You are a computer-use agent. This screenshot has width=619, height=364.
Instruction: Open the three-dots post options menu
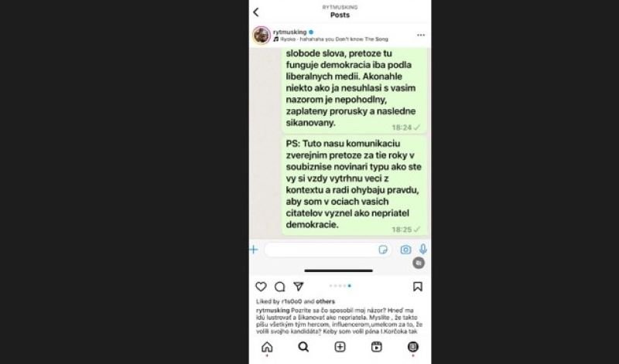421,35
